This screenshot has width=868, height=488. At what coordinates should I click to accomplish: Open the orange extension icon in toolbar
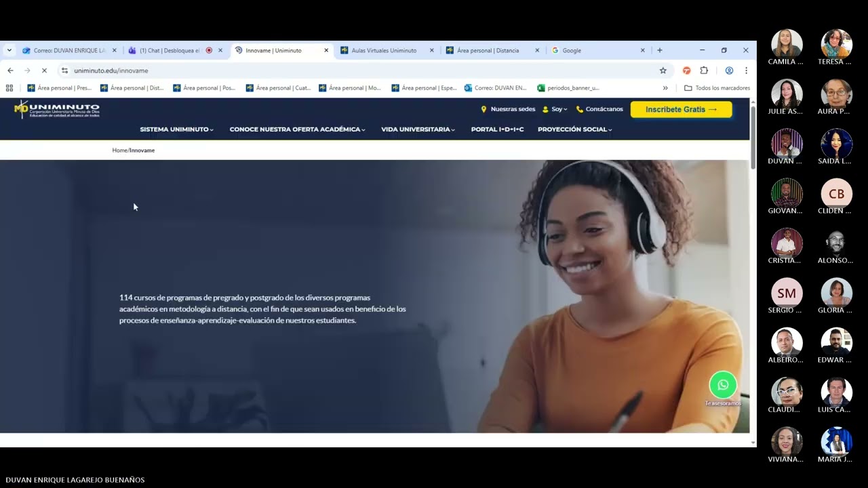pos(686,70)
